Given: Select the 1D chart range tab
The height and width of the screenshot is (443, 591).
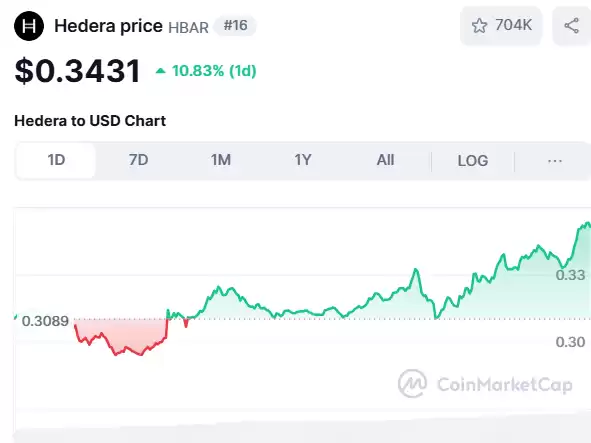Looking at the screenshot, I should click(x=56, y=160).
